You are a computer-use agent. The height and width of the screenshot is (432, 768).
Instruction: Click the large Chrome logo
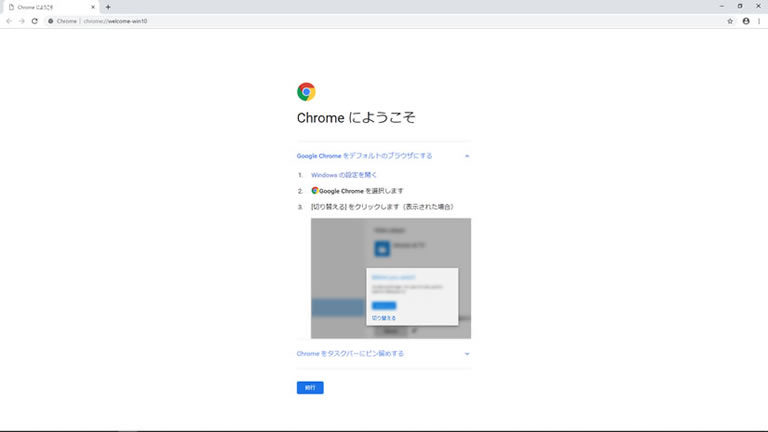pos(306,92)
